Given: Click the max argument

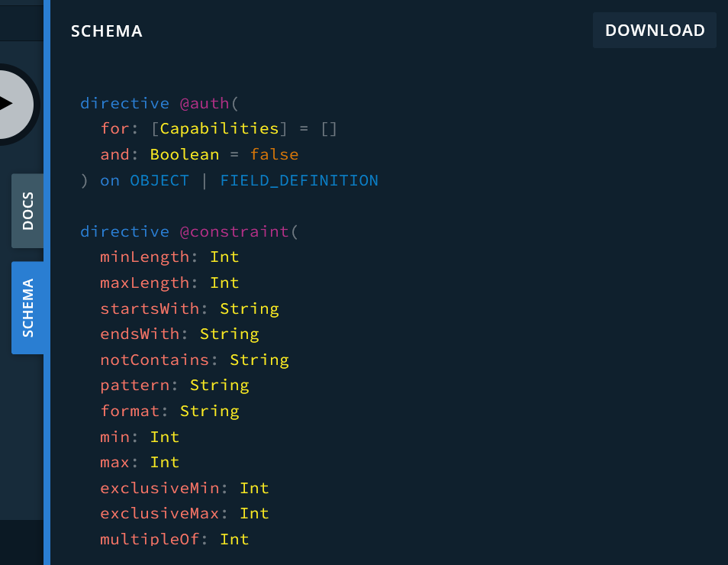Looking at the screenshot, I should (114, 463).
